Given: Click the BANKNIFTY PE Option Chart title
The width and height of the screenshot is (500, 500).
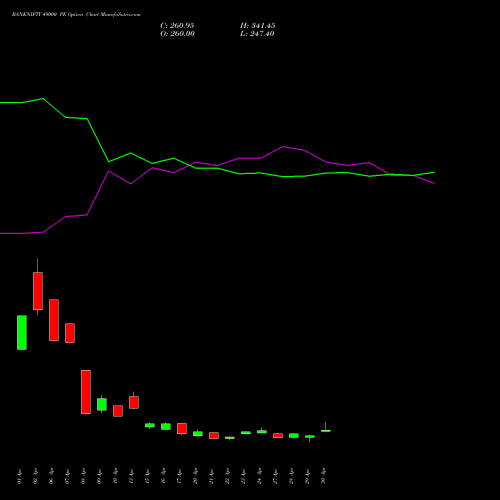Looking at the screenshot, I should (x=76, y=15).
